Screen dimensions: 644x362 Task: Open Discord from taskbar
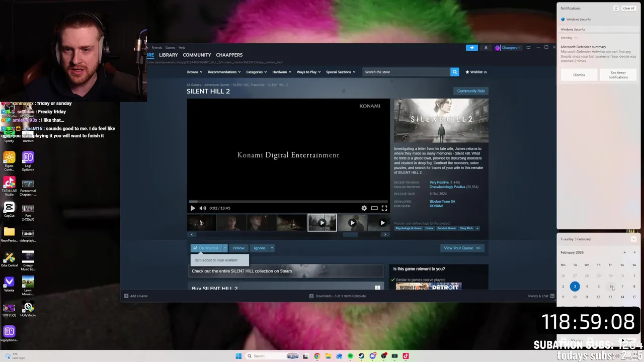click(372, 356)
